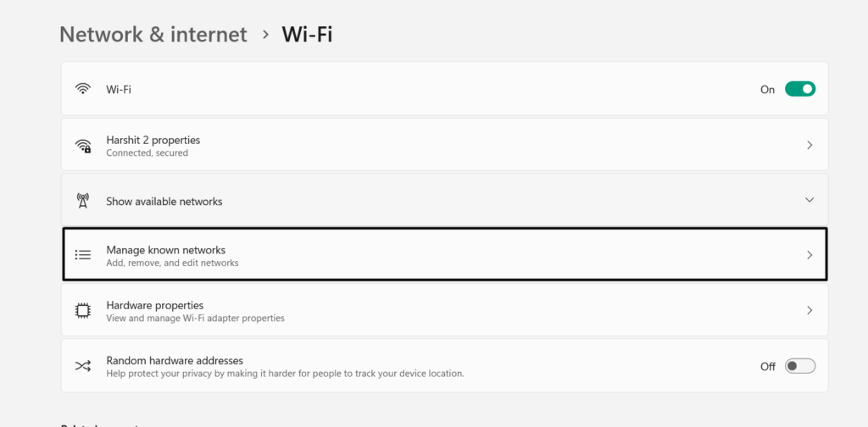This screenshot has height=427, width=868.
Task: Click the Hardware properties chevron arrow
Action: [x=810, y=310]
